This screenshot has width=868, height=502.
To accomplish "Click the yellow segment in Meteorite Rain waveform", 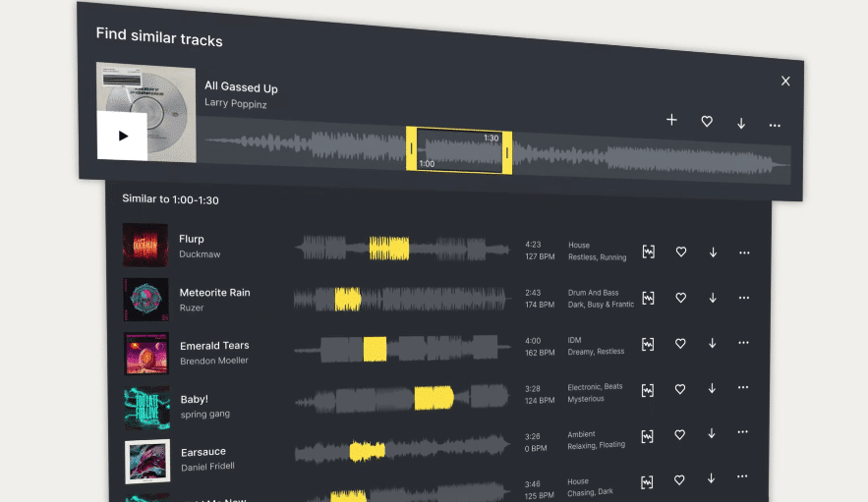I will click(x=348, y=299).
